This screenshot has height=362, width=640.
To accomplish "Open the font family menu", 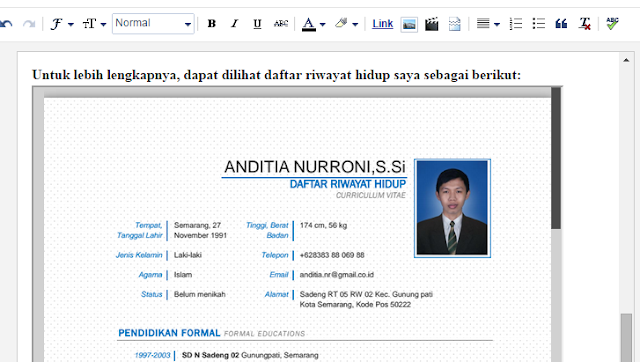I will (x=62, y=24).
